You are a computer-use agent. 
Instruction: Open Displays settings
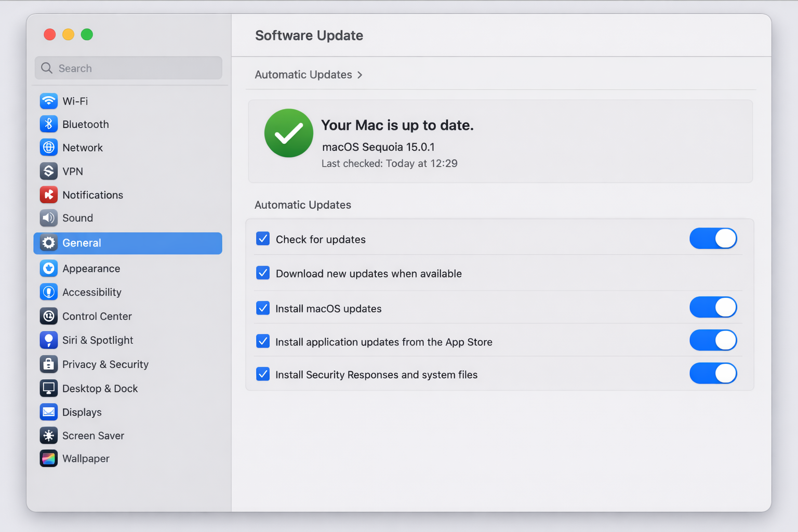(128, 412)
